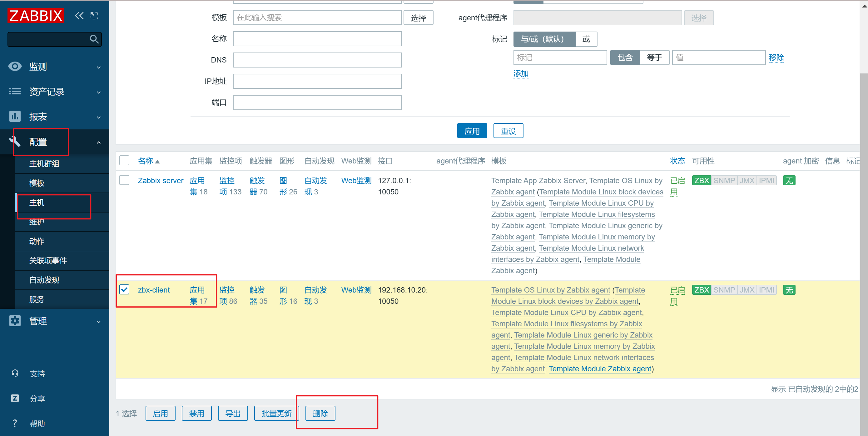Click the question mark icon for 帮助

click(x=15, y=423)
